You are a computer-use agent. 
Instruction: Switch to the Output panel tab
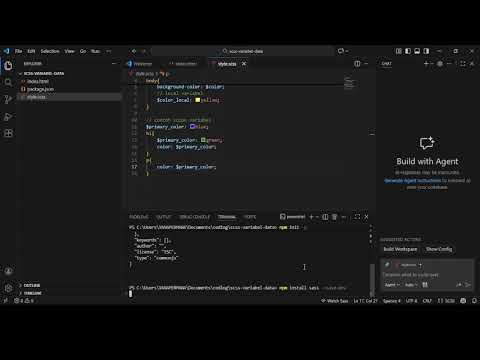(164, 217)
